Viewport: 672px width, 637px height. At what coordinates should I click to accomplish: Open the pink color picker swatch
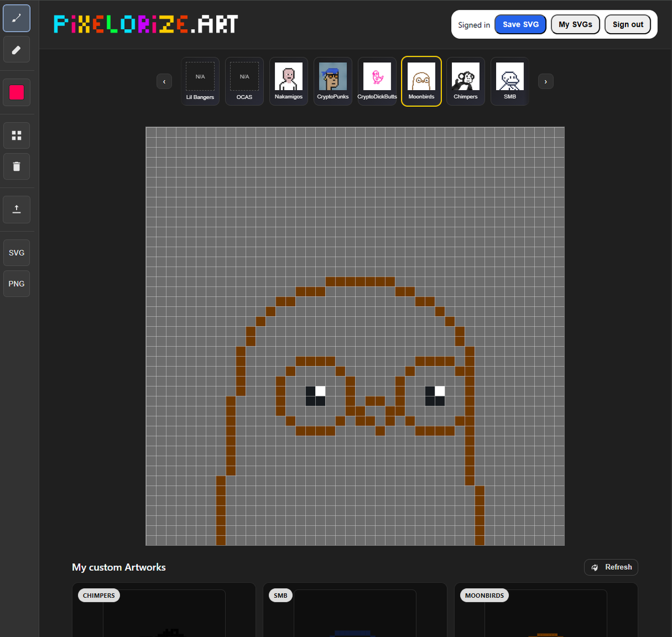tap(17, 92)
